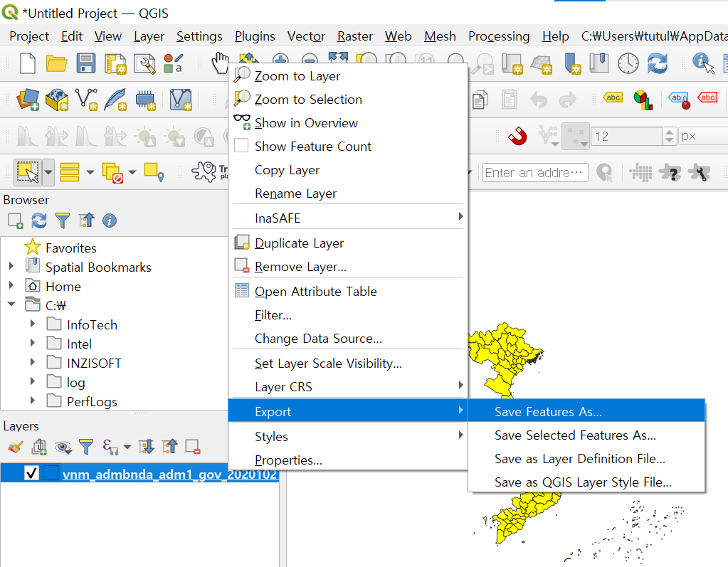Open the Plugins menu
728x567 pixels.
tap(255, 36)
